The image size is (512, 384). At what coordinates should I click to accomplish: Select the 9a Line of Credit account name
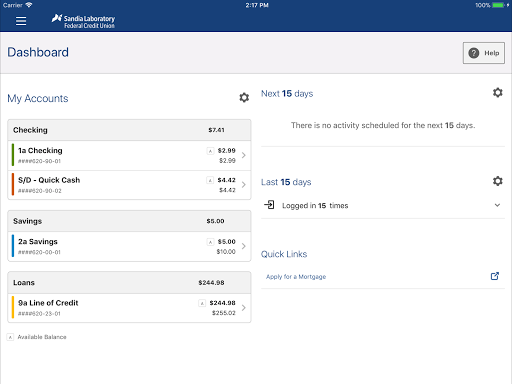pos(48,303)
